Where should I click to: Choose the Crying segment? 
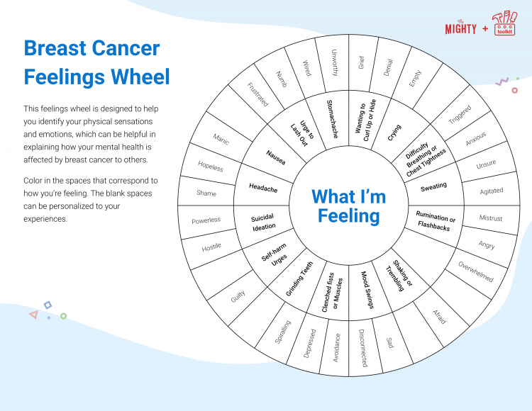pyautogui.click(x=394, y=133)
